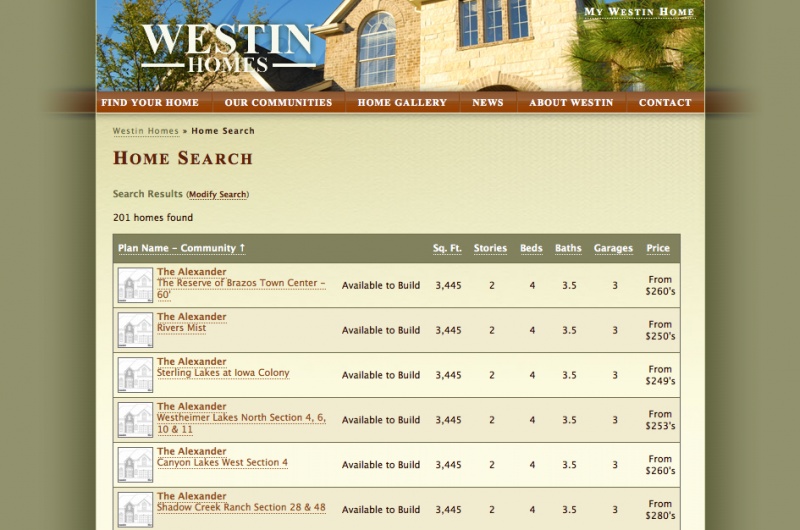
Task: Open thumbnail for Sterling Lakes at Iowa Colony home
Action: coord(135,375)
